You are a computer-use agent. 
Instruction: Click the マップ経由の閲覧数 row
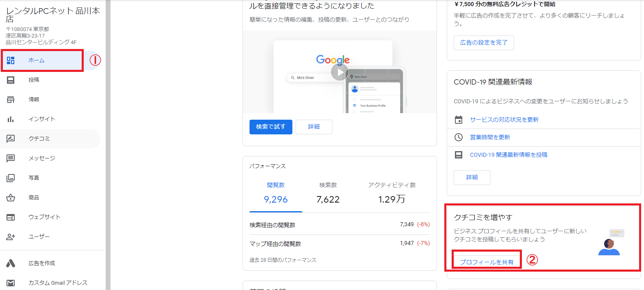[x=340, y=244]
